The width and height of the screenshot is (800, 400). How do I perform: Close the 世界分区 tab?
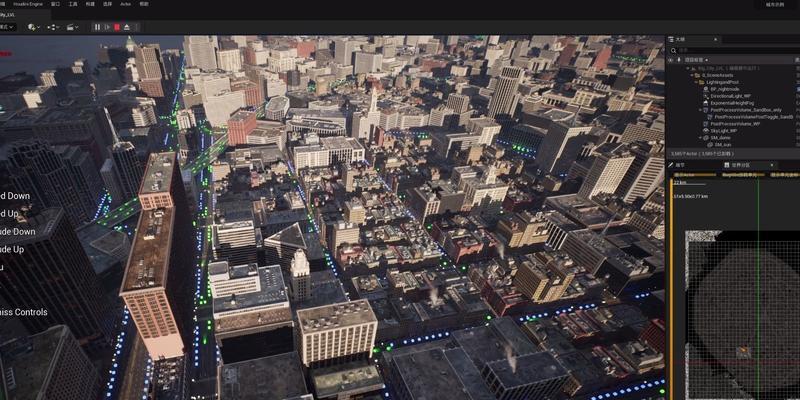(x=772, y=165)
